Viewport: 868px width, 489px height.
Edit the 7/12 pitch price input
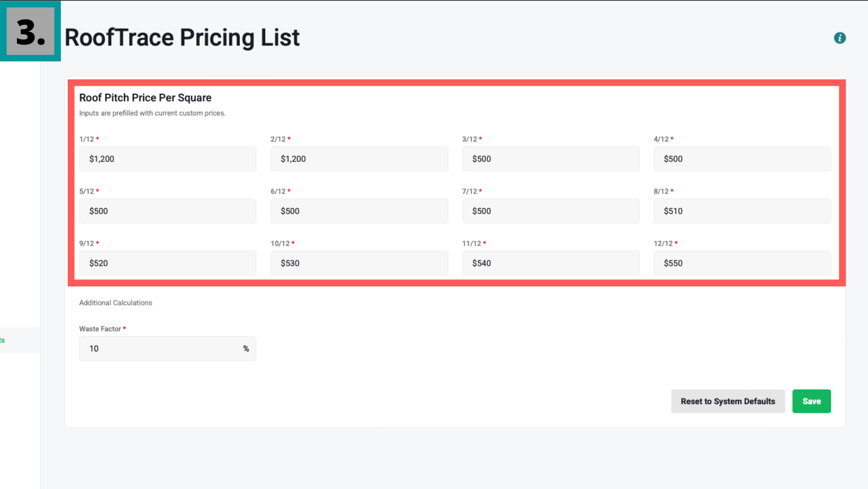coord(550,211)
